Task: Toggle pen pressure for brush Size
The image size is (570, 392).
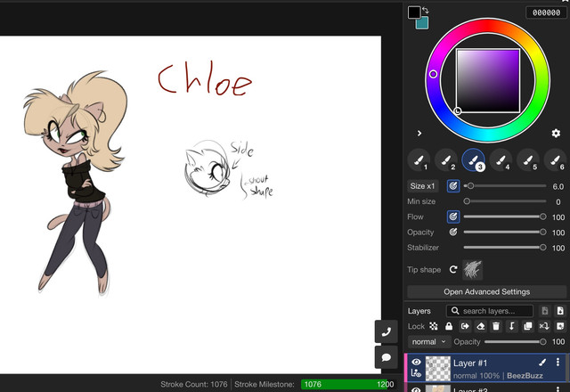Action: [x=453, y=186]
